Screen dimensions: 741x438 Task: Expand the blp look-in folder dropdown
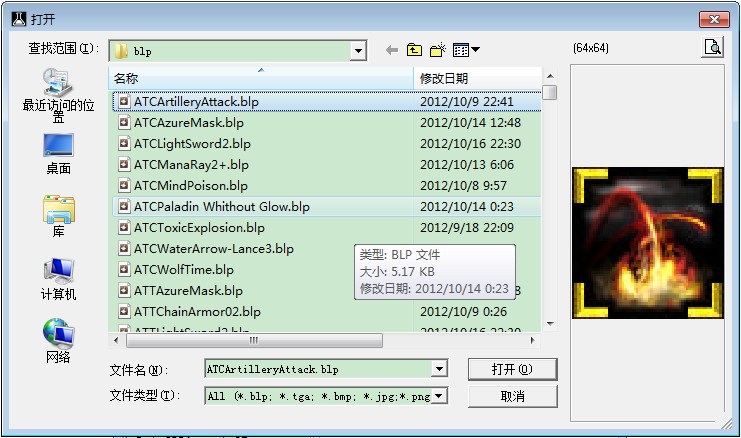click(358, 51)
